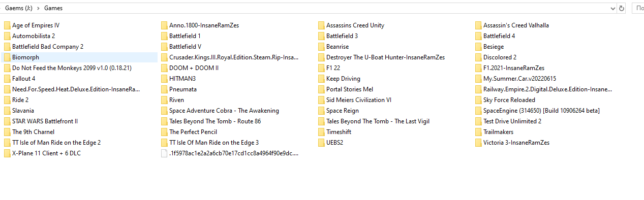Click the folder icon of Age of Empires IV
The height and width of the screenshot is (200, 644).
(7, 25)
